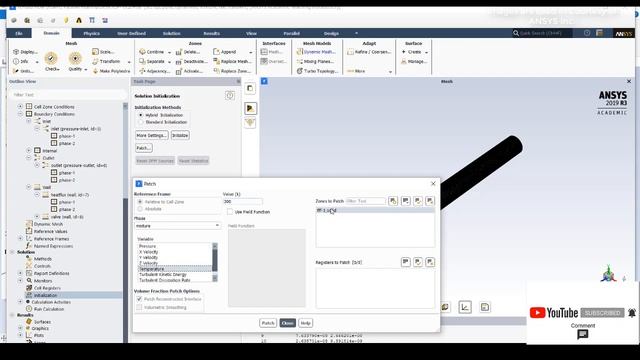Click the More Settings button

(x=151, y=135)
